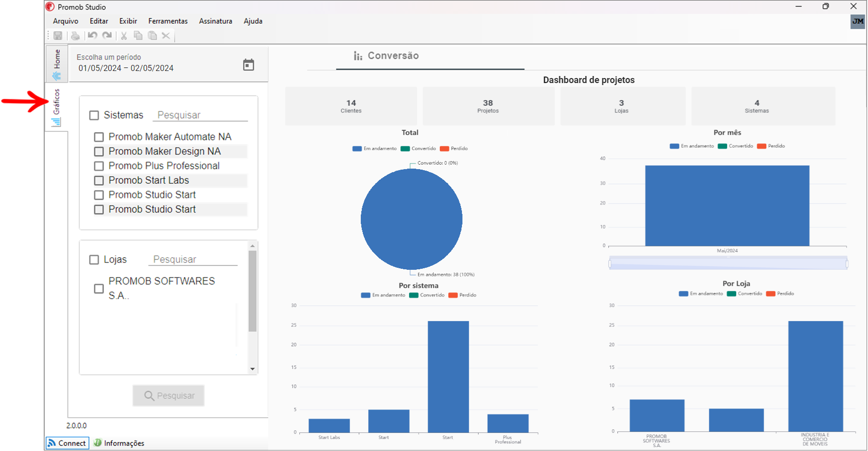Select the Conversão tab
Viewport: 868px width, 451px height.
[x=430, y=56]
